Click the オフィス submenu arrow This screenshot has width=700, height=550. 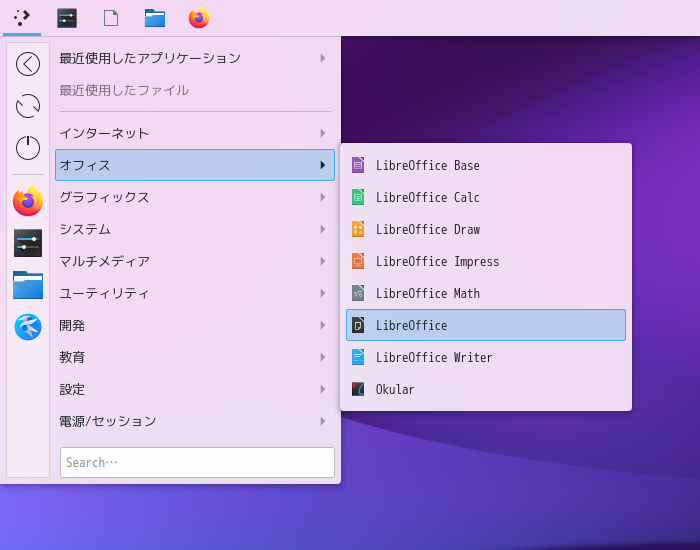(323, 165)
